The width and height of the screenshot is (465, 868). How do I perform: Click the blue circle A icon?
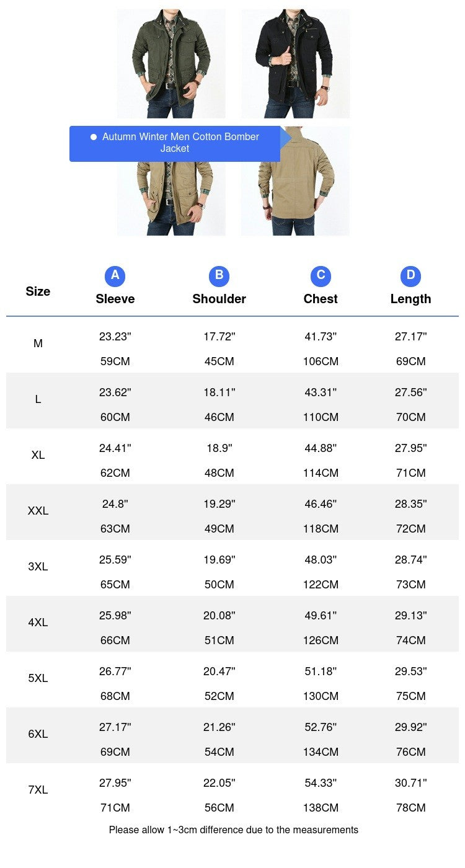pyautogui.click(x=115, y=276)
